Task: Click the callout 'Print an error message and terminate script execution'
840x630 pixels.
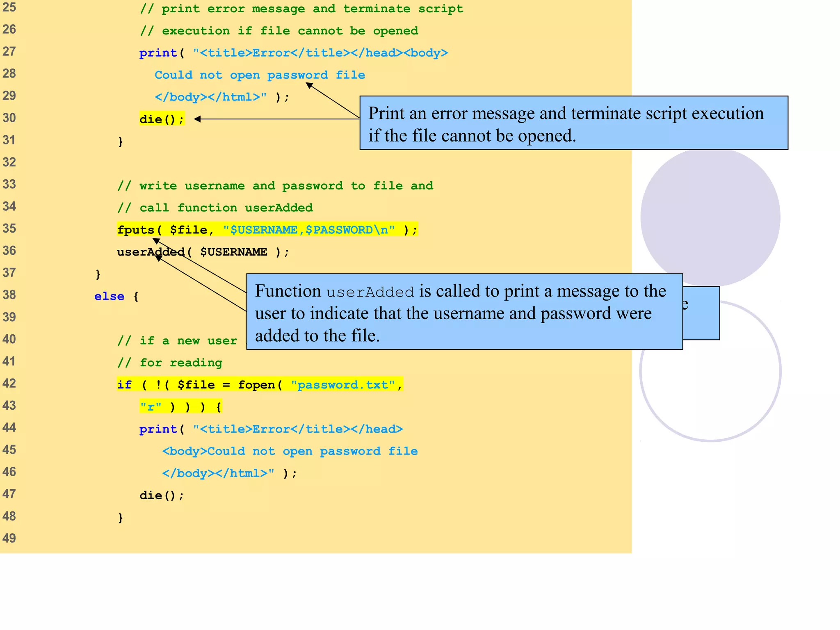Action: click(x=574, y=123)
